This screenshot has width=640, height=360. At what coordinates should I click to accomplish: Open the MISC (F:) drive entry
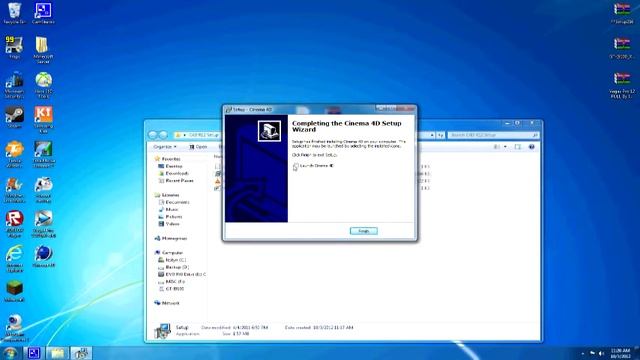171,282
